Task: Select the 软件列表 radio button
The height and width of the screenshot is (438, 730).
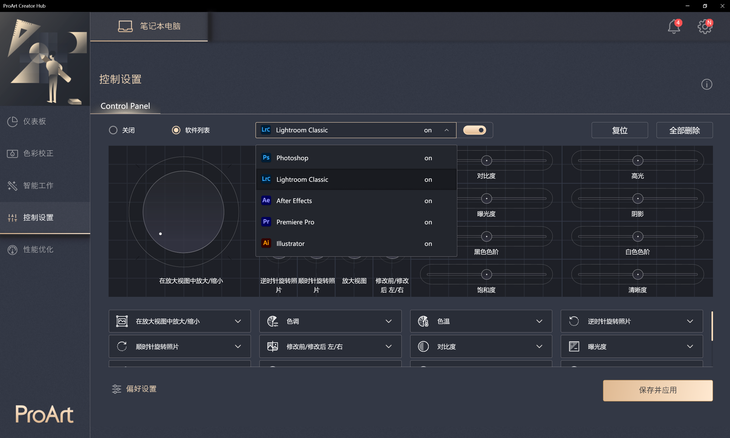Action: [176, 130]
